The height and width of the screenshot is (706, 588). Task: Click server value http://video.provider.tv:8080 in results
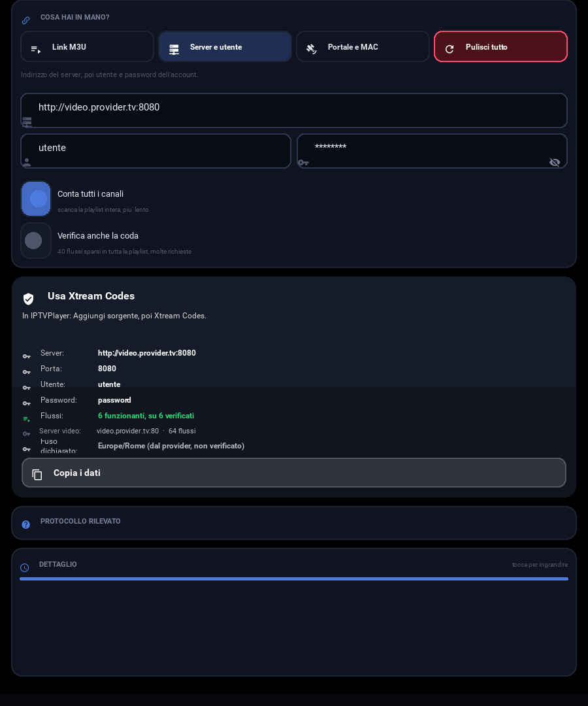(x=146, y=353)
